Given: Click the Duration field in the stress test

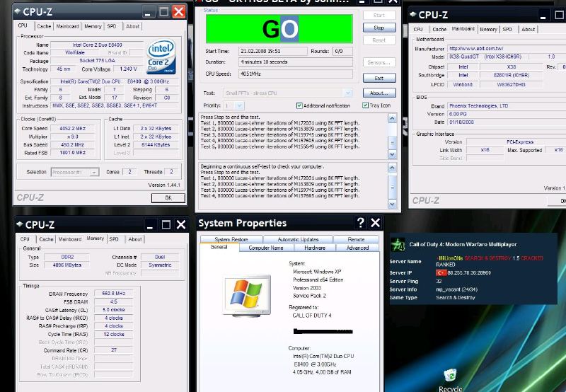Looking at the screenshot, I should (x=296, y=62).
